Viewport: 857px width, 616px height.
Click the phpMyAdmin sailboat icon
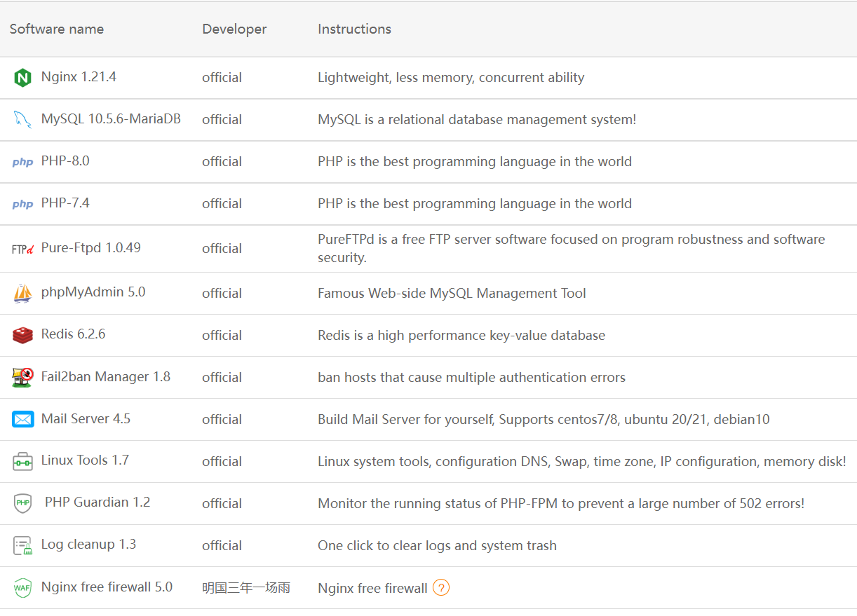click(22, 293)
